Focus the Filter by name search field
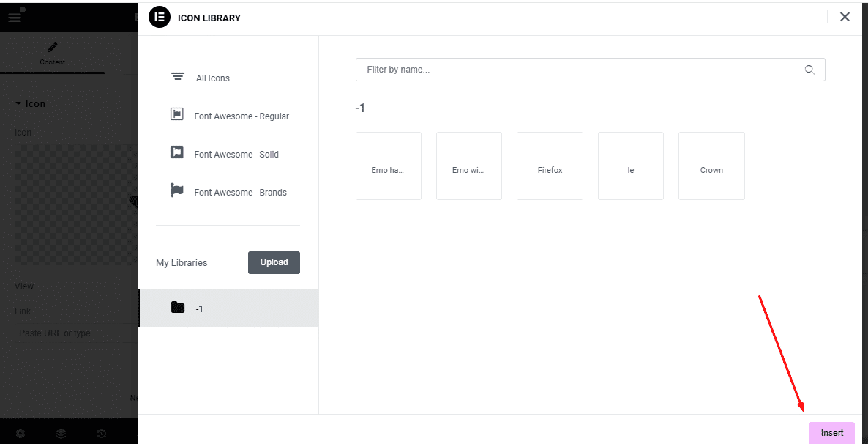This screenshot has height=444, width=868. click(578, 70)
